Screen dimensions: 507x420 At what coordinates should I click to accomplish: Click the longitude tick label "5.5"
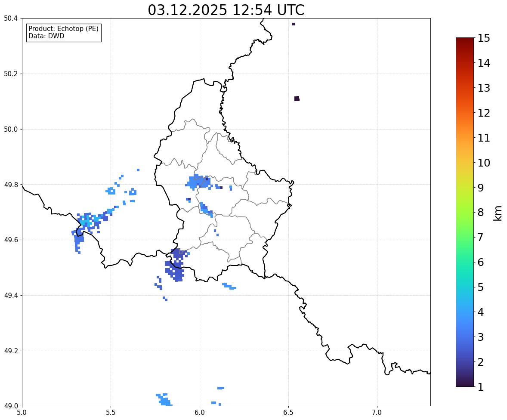point(111,413)
